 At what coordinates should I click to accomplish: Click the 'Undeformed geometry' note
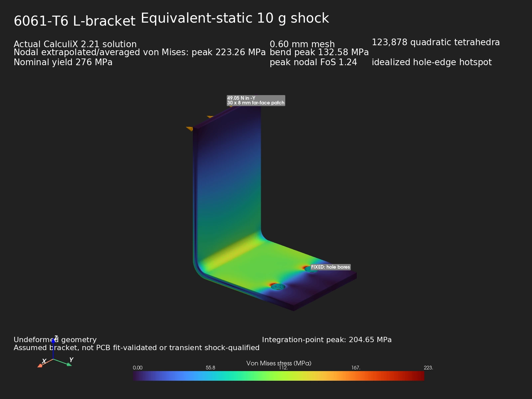point(55,340)
